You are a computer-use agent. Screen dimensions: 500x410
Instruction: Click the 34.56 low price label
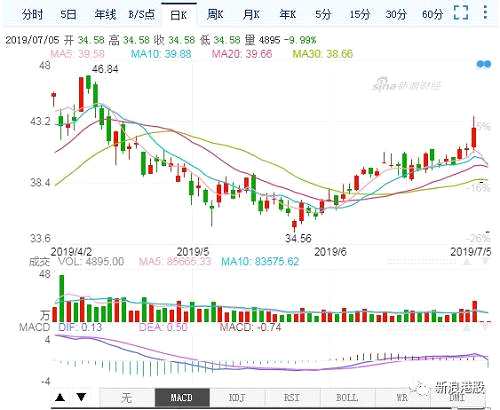298,238
